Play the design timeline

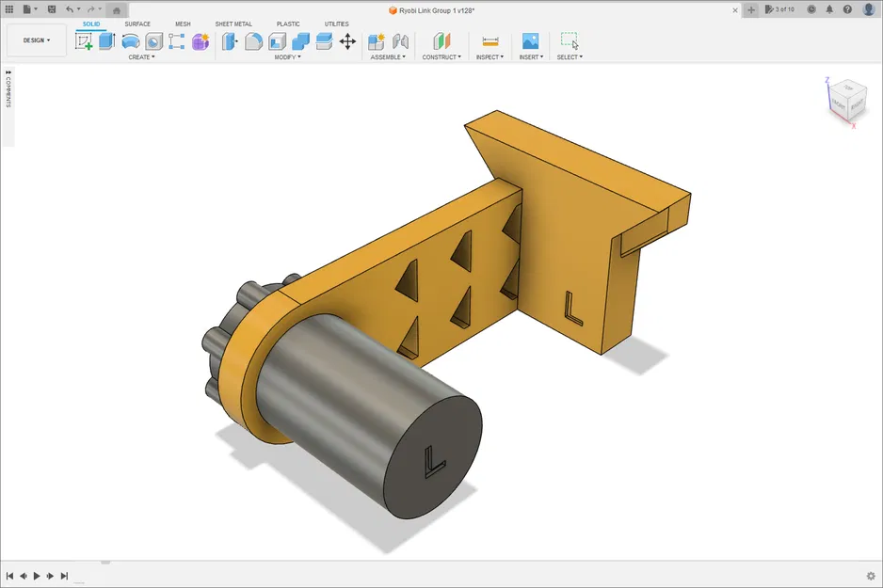point(37,575)
